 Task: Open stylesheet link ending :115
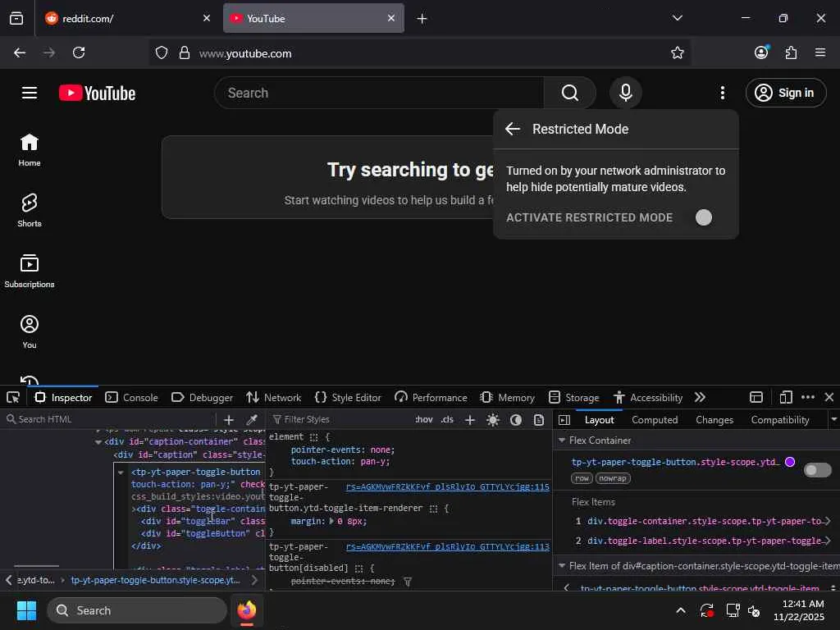click(447, 487)
